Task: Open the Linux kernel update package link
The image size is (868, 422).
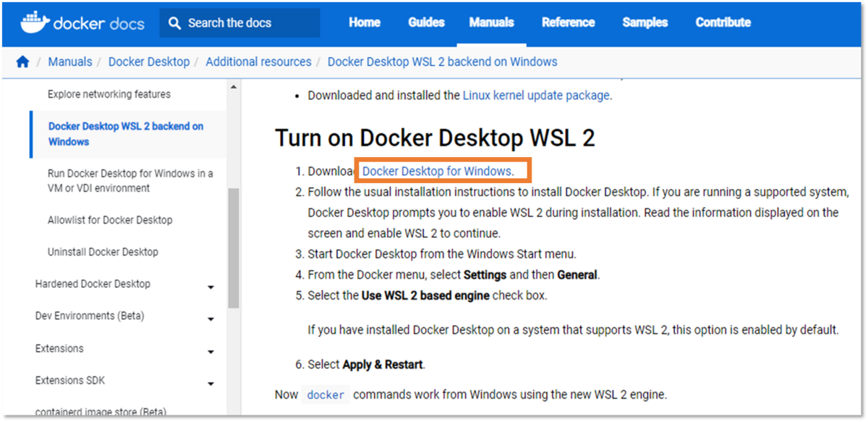Action: tap(536, 95)
